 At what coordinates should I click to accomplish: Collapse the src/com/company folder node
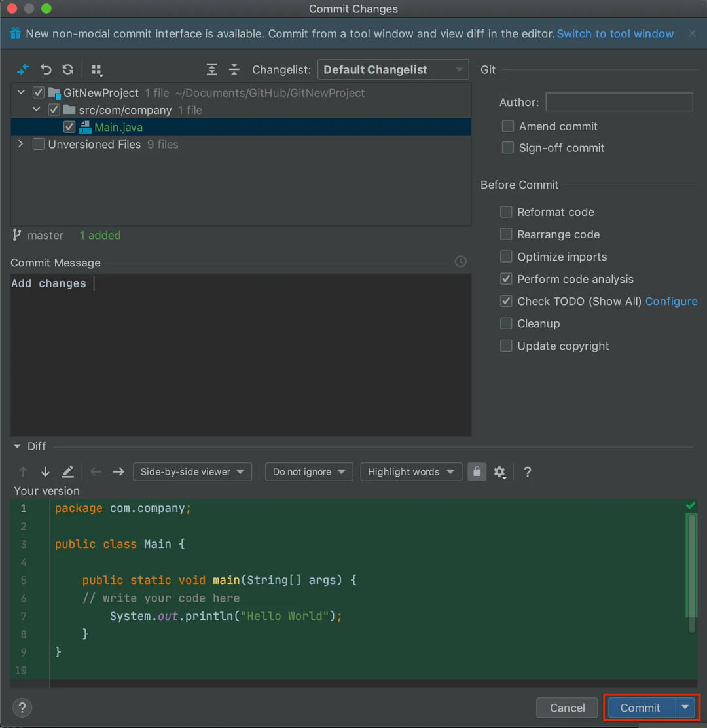[37, 109]
